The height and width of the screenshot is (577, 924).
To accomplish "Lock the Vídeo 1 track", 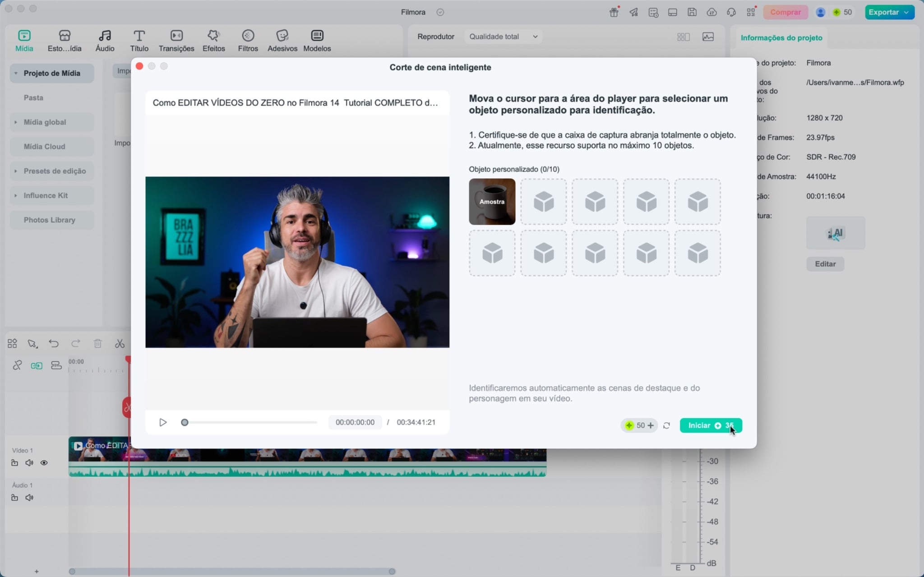I will click(14, 463).
